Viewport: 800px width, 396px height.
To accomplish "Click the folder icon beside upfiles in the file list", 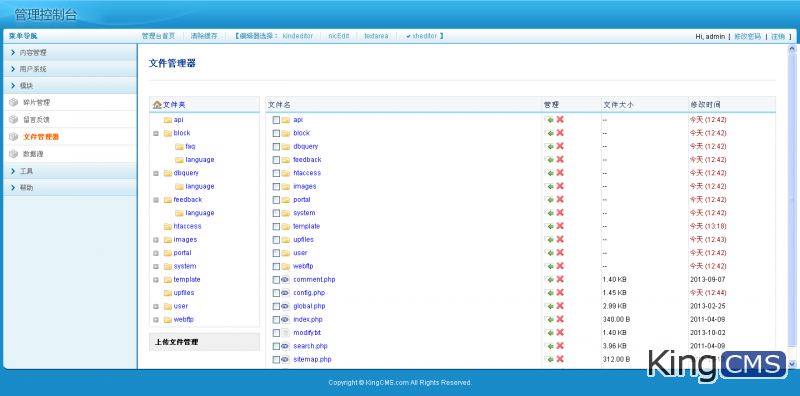I will [285, 239].
